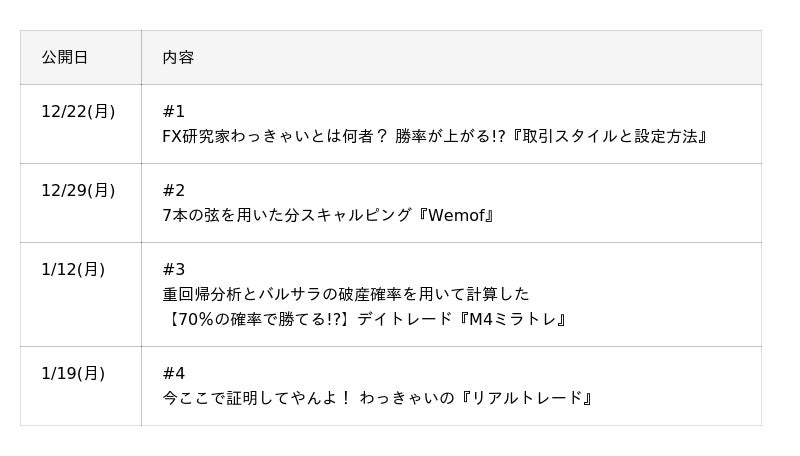The width and height of the screenshot is (800, 456).
Task: Select the 12/22(月) date cell
Action: pyautogui.click(x=78, y=112)
